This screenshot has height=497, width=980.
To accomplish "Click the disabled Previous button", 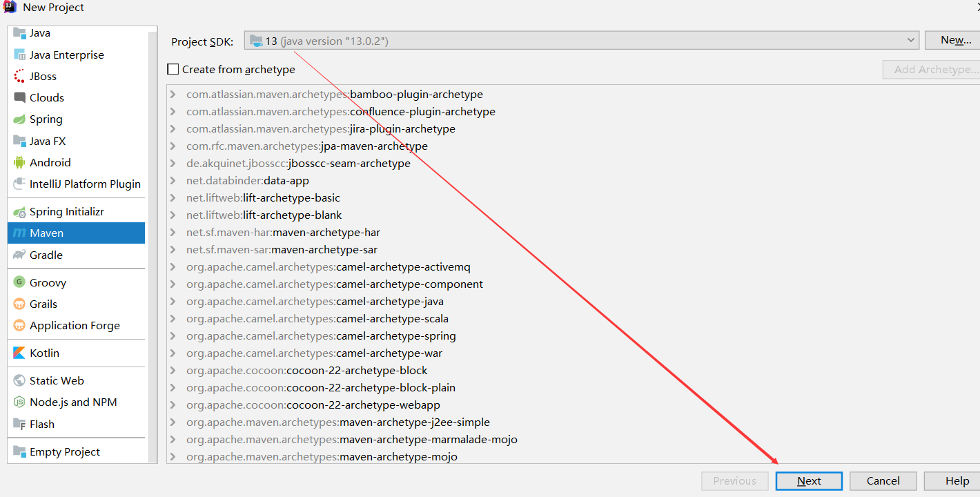I will pos(735,481).
